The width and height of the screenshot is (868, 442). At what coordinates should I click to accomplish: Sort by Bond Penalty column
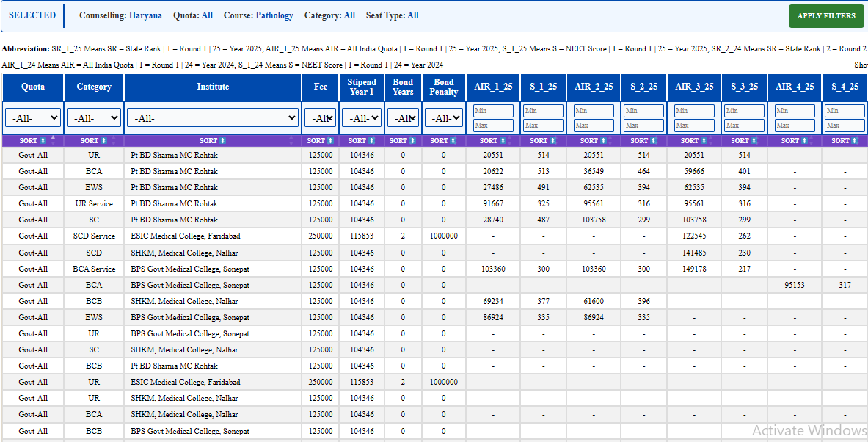pyautogui.click(x=443, y=141)
